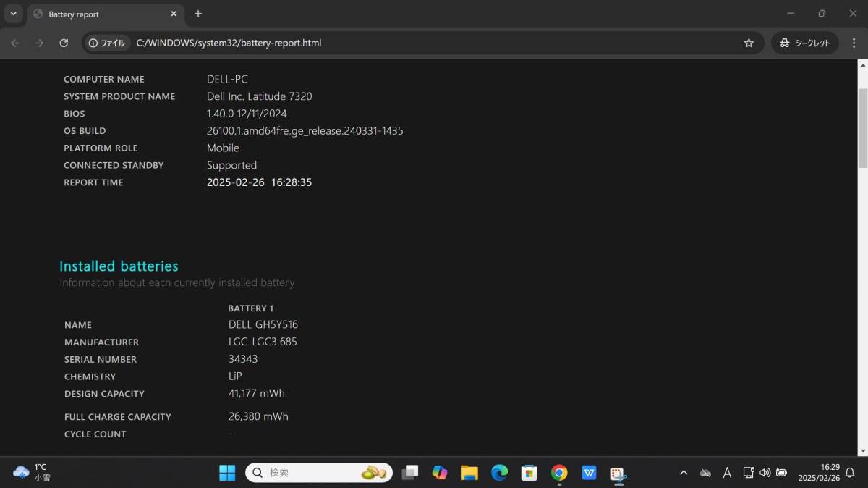Open a new tab with the plus button
This screenshot has width=868, height=488.
point(198,14)
